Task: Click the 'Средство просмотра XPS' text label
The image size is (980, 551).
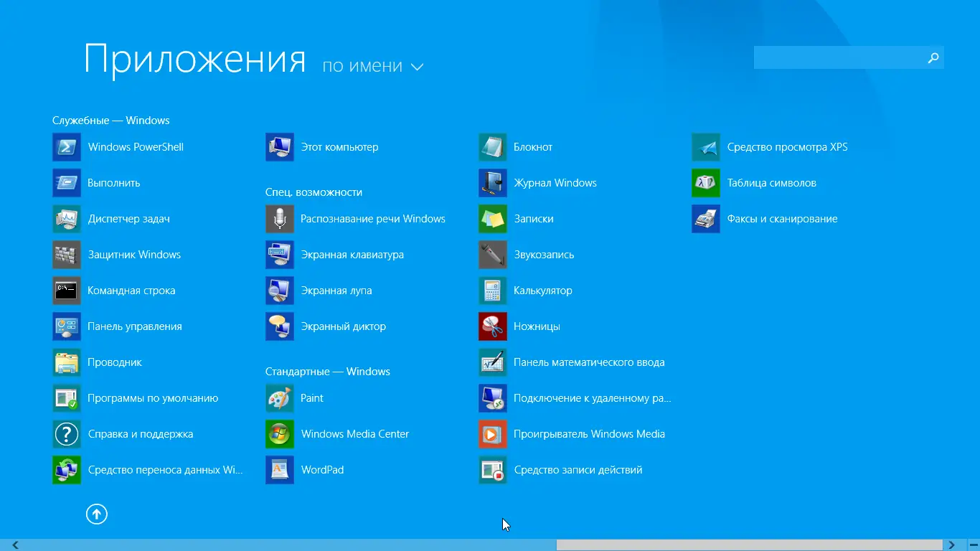Action: (x=787, y=147)
